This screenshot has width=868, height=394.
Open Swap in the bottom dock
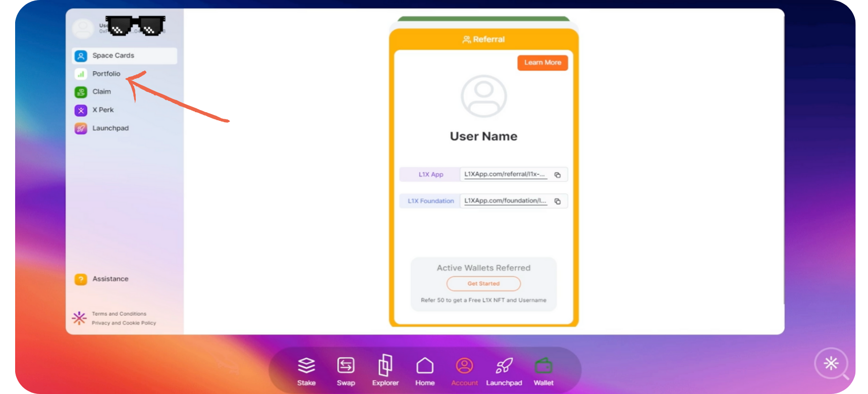(346, 371)
